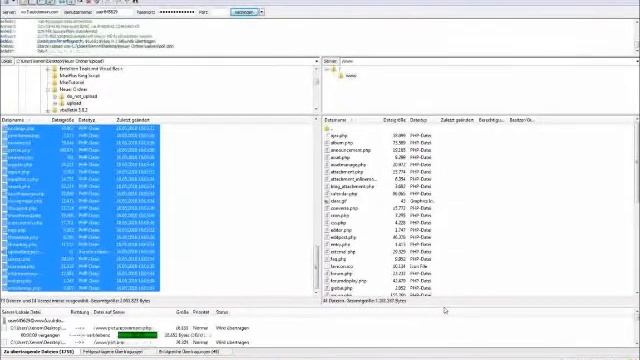Select www folder in server tree
The height and width of the screenshot is (360, 640).
[x=351, y=76]
